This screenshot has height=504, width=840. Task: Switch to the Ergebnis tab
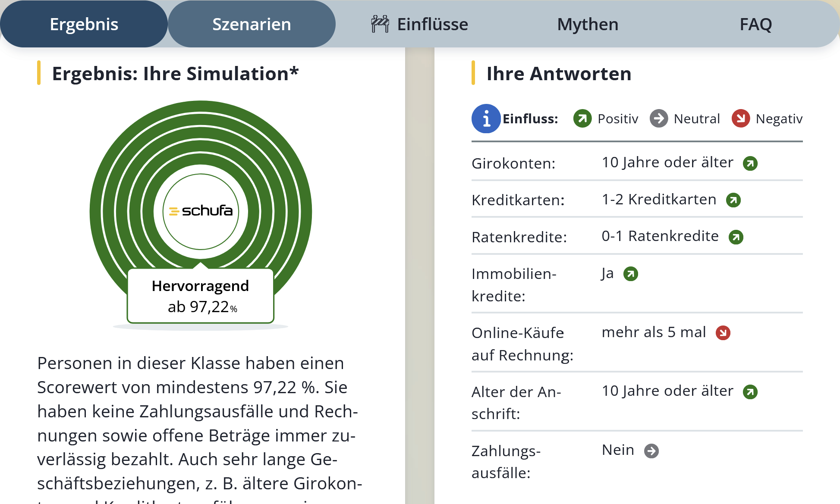[x=84, y=24]
